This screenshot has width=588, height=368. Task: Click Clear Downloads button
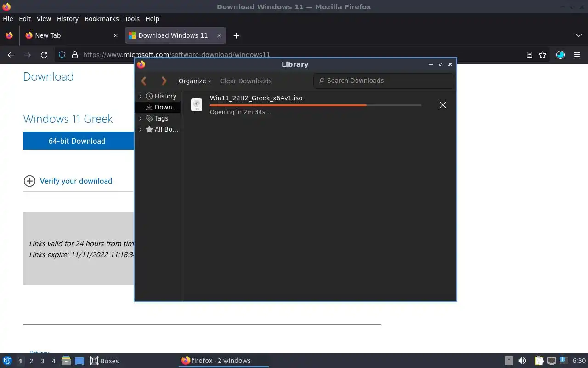click(x=246, y=81)
